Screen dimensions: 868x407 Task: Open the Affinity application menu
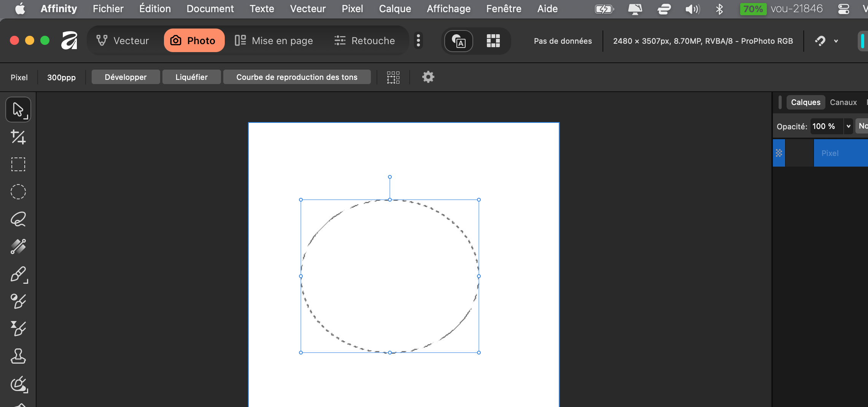59,9
